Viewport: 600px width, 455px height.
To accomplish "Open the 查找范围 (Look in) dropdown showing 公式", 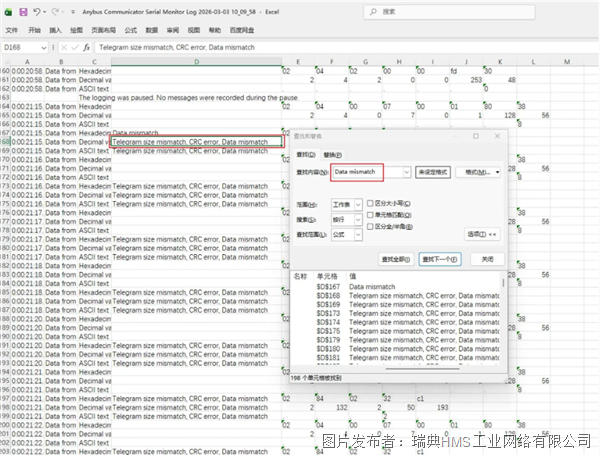I will point(347,235).
